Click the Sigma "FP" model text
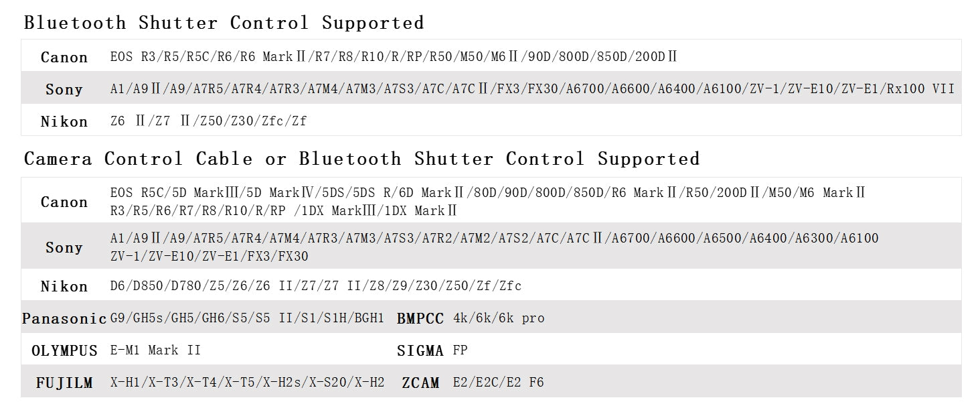 tap(460, 350)
